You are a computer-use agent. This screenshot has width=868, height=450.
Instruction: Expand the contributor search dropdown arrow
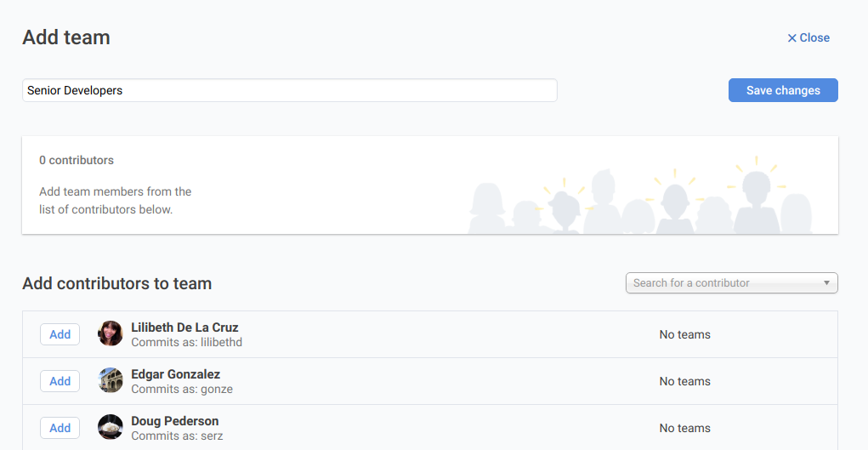[826, 282]
